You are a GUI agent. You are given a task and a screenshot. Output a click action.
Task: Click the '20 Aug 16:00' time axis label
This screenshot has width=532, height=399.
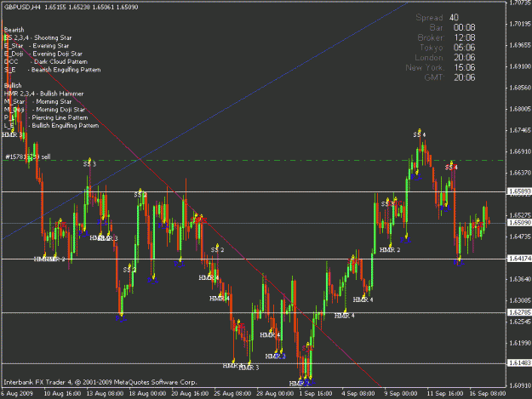tap(190, 394)
